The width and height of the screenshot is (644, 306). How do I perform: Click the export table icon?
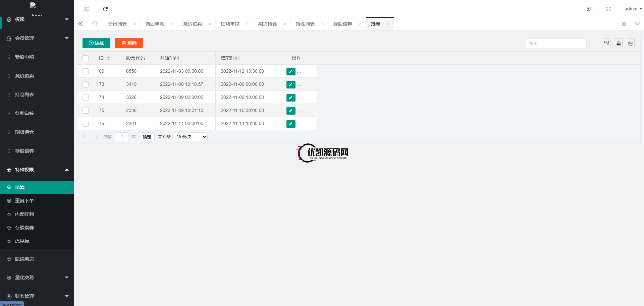point(618,43)
